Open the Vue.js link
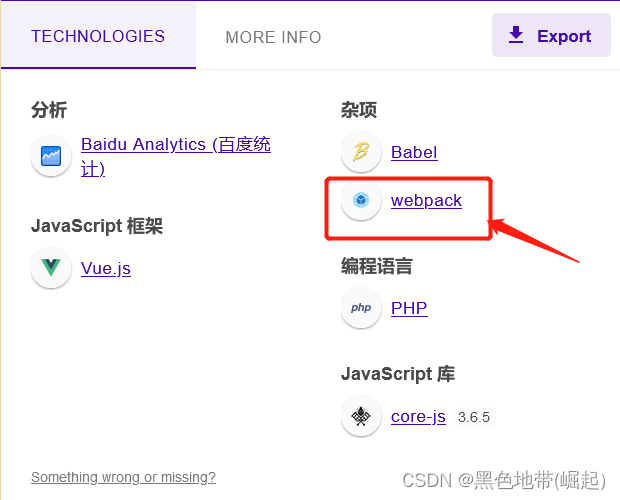620x500 pixels. pyautogui.click(x=106, y=268)
